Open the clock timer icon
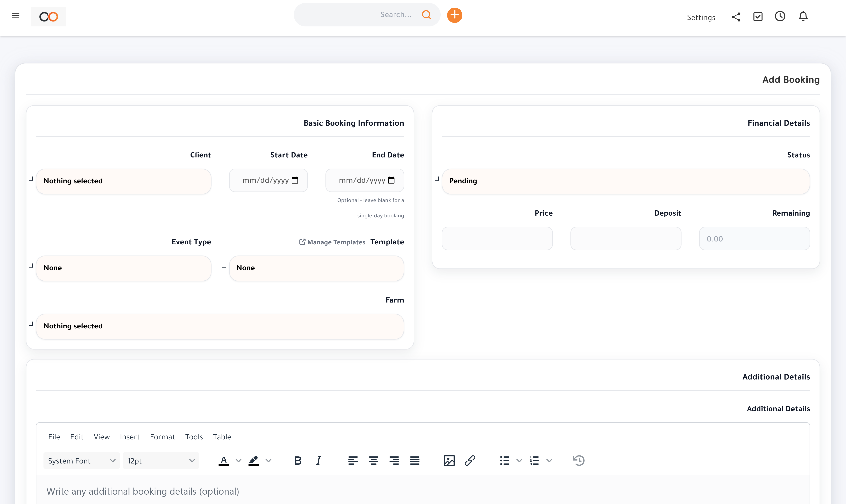 [780, 16]
